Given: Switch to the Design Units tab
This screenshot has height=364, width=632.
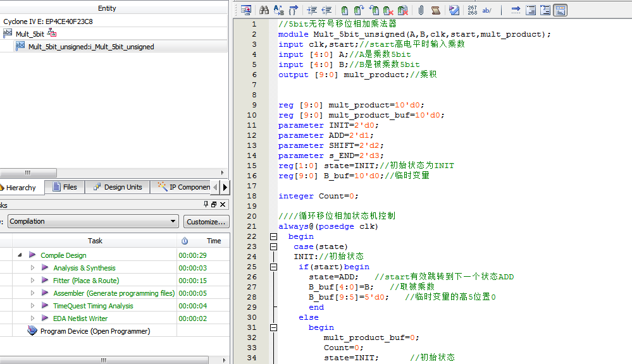Looking at the screenshot, I should (x=118, y=187).
